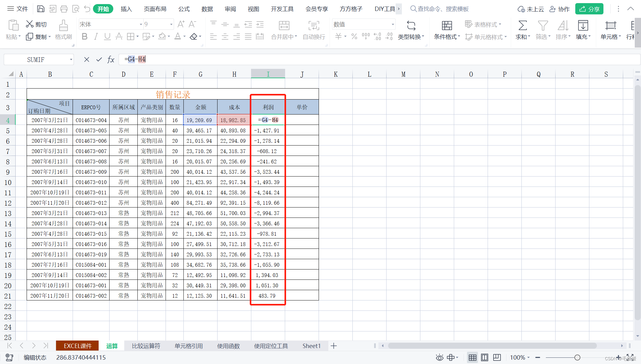Toggle Italic formatting
The image size is (641, 364).
tap(96, 37)
